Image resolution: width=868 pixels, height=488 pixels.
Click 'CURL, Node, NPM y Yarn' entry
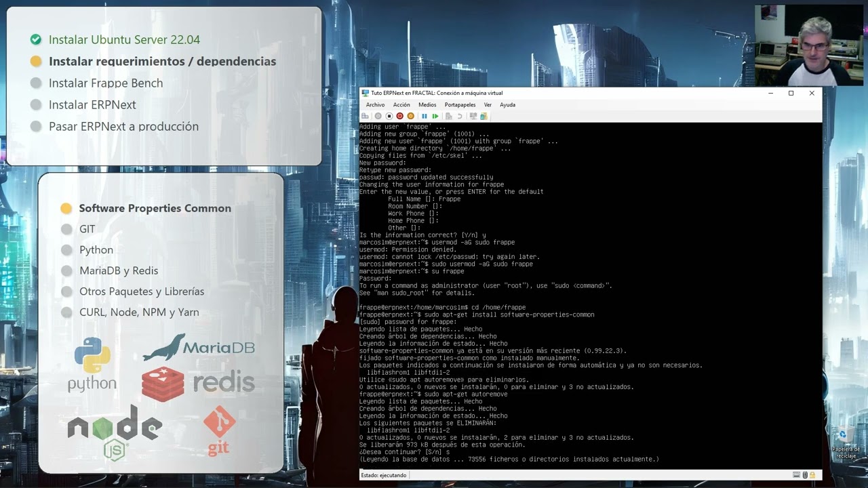[x=139, y=312]
